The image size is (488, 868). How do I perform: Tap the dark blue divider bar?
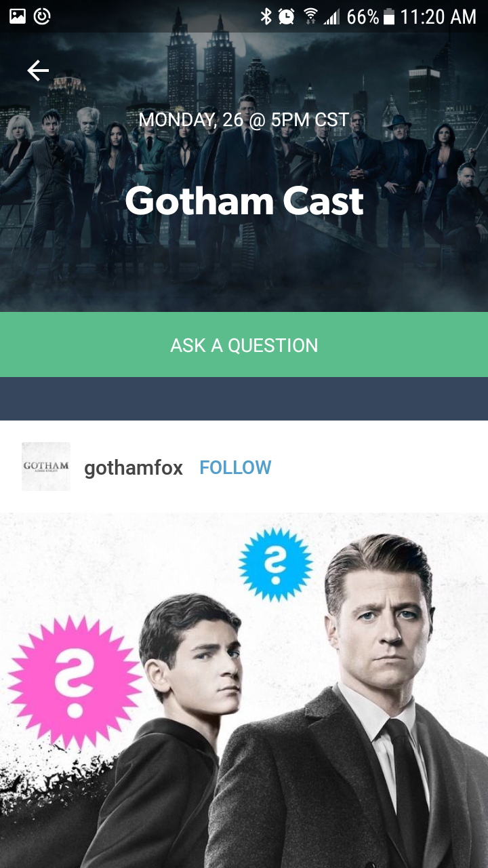click(244, 399)
